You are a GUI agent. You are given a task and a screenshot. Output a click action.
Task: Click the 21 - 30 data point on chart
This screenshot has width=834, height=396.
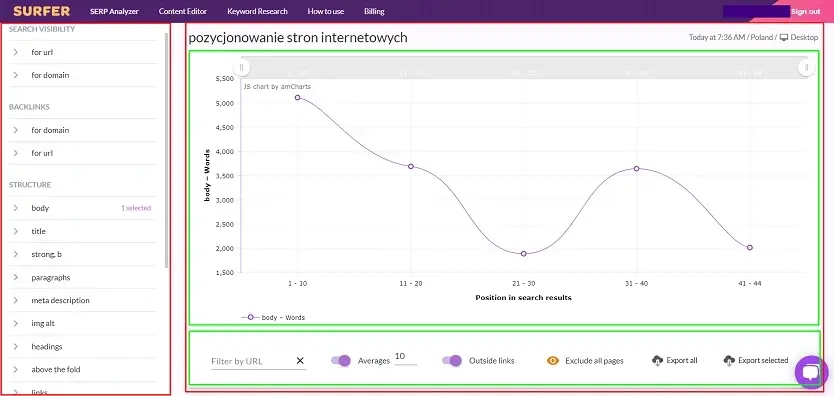click(x=523, y=254)
